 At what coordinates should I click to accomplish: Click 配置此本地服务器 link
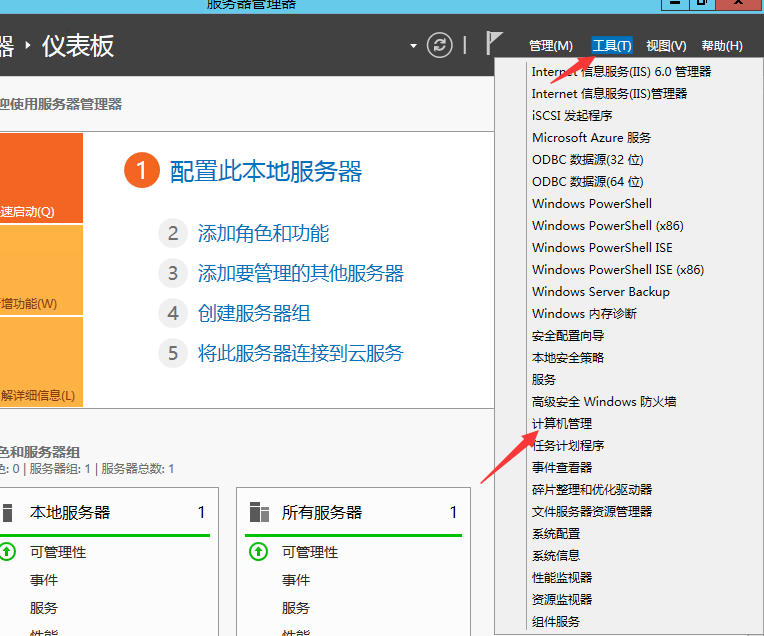(x=266, y=172)
